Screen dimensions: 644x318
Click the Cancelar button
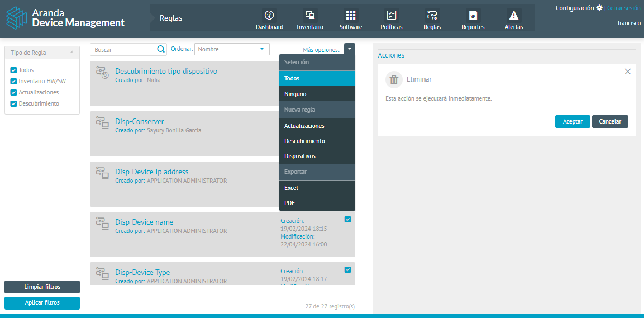click(610, 122)
